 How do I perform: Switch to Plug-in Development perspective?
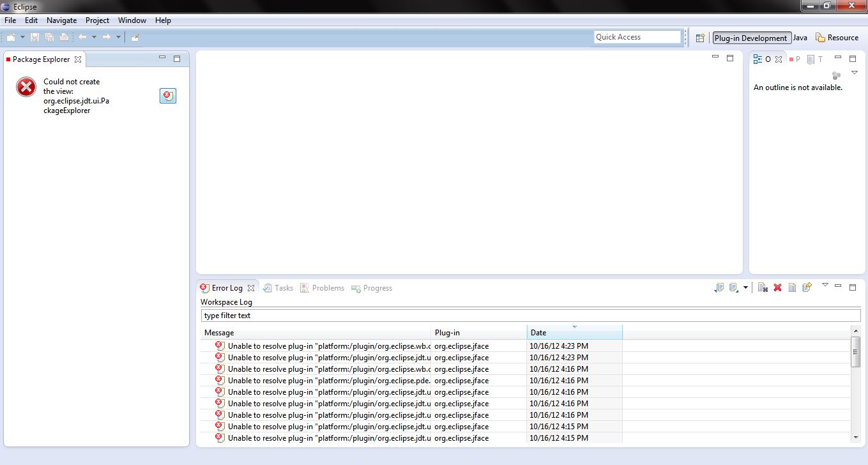click(x=751, y=38)
